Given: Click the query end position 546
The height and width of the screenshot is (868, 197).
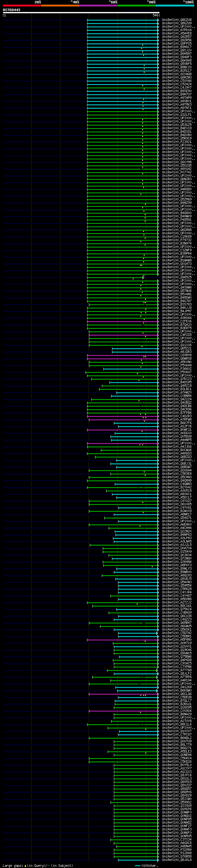Looking at the screenshot, I should coord(155,15).
